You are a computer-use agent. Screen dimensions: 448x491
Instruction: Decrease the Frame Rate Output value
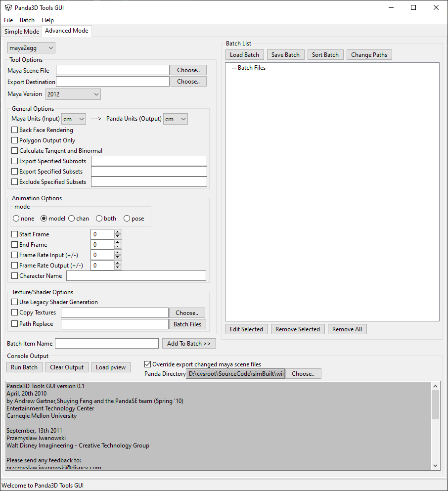pyautogui.click(x=118, y=268)
